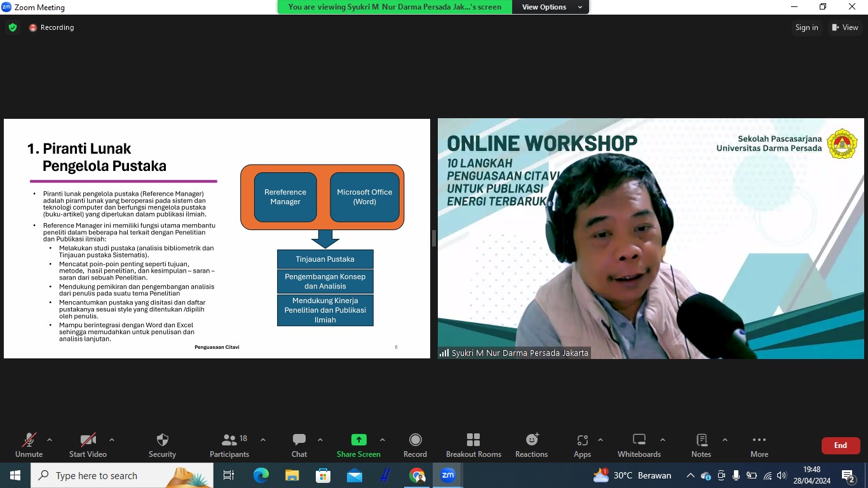Image resolution: width=868 pixels, height=488 pixels.
Task: Select the speaker video tile
Action: click(x=651, y=238)
